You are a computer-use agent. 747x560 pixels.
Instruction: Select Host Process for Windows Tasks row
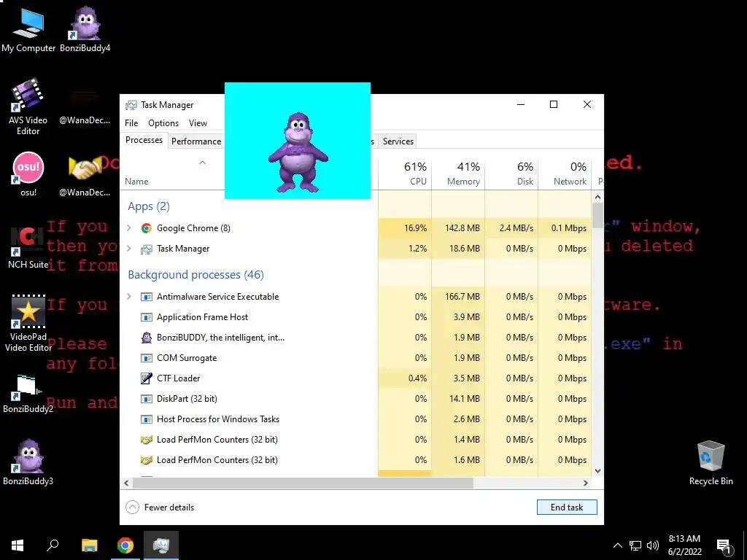[x=356, y=419]
